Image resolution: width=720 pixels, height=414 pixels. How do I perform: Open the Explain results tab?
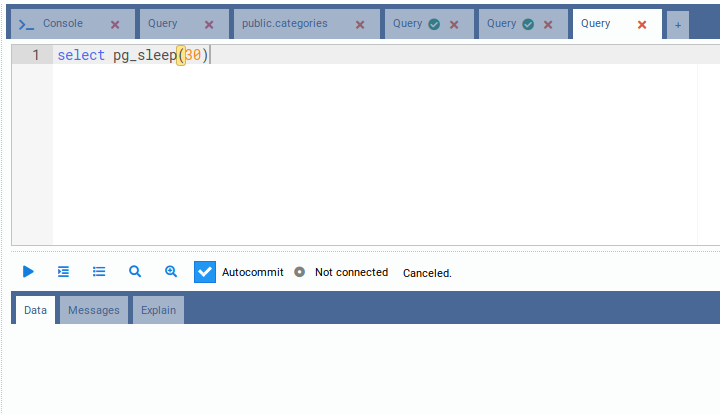158,310
